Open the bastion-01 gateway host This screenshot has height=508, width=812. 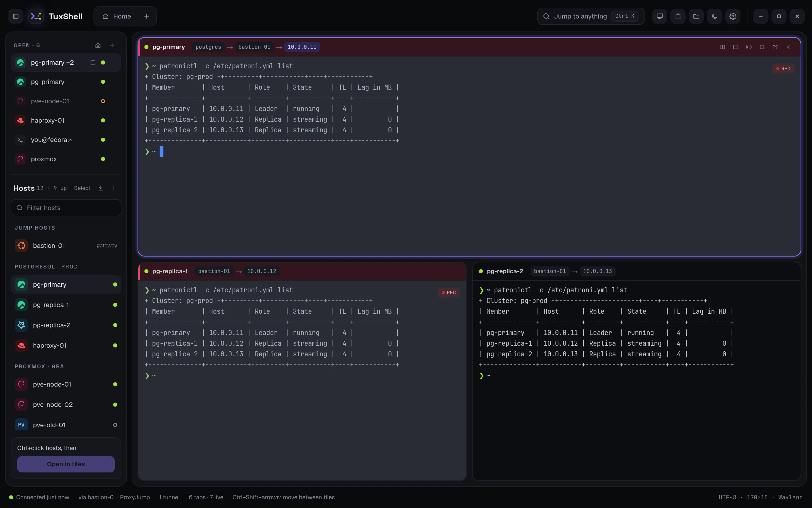point(66,246)
